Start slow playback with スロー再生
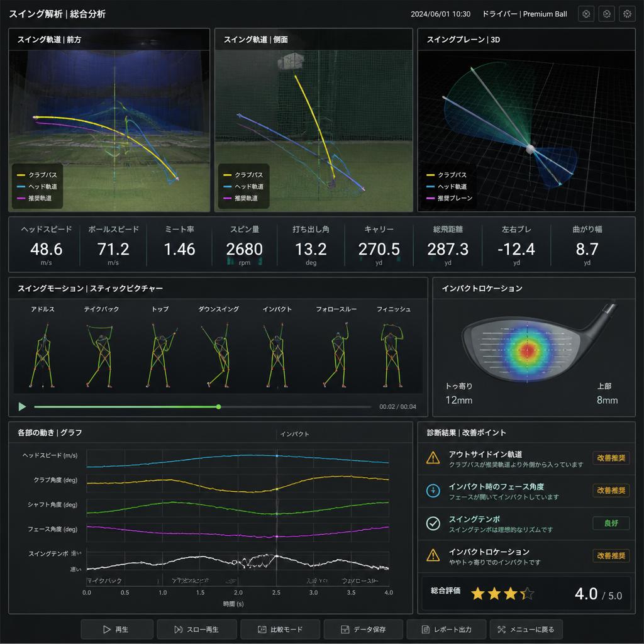The height and width of the screenshot is (644, 644). click(x=197, y=629)
